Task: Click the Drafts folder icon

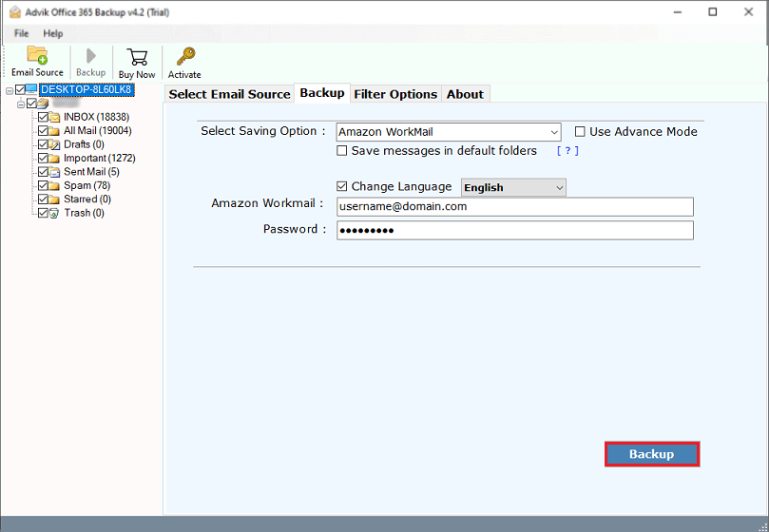Action: 54,144
